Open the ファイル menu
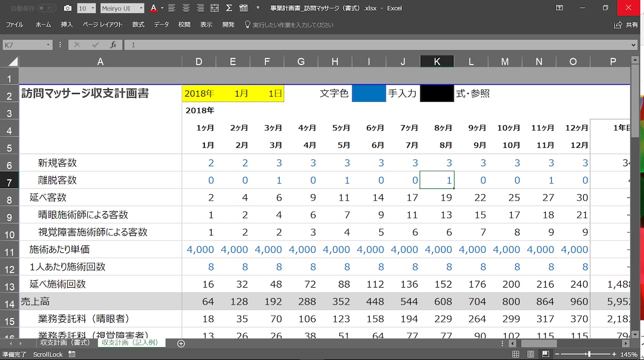This screenshot has height=360, width=644. tap(14, 25)
